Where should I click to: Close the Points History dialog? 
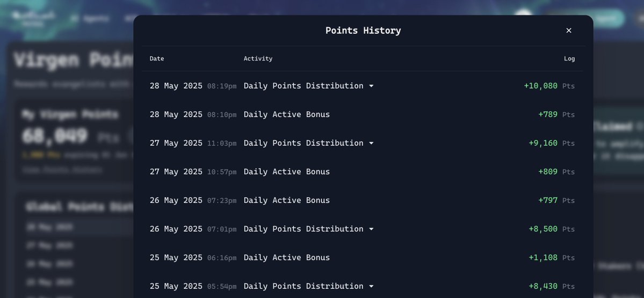coord(569,31)
